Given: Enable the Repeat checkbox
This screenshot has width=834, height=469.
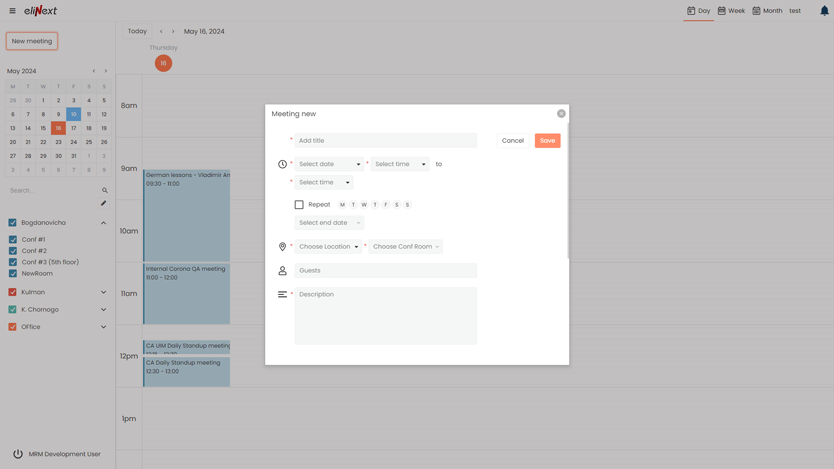Looking at the screenshot, I should click(299, 205).
